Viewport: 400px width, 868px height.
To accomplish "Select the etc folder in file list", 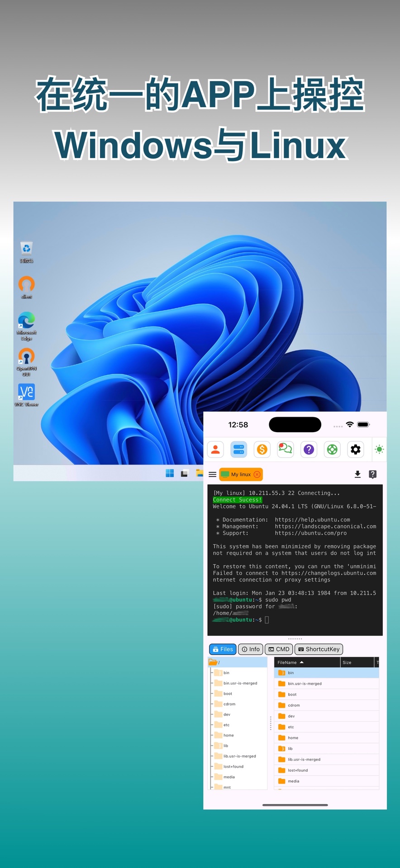I will (x=290, y=727).
